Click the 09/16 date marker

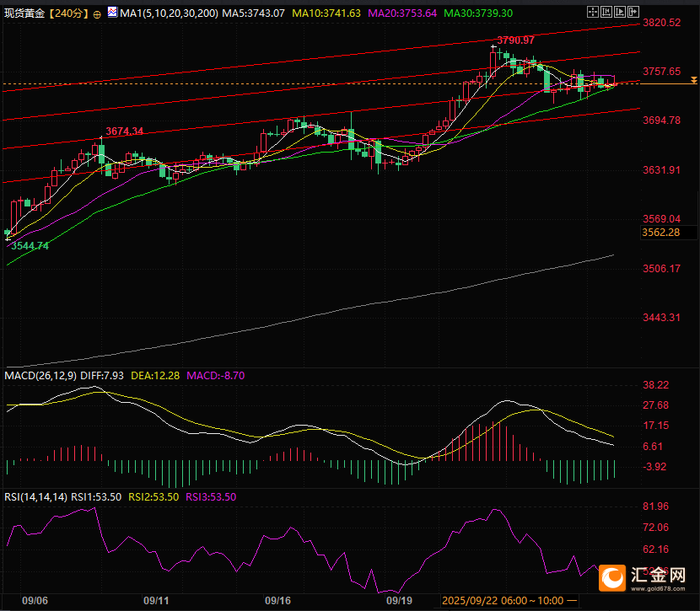277,601
